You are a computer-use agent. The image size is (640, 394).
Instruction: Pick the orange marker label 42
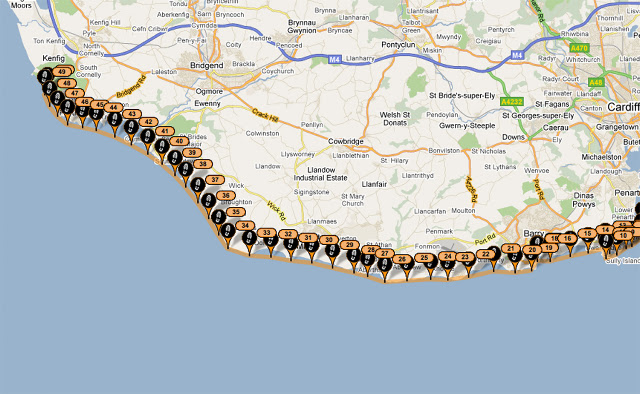tap(149, 122)
